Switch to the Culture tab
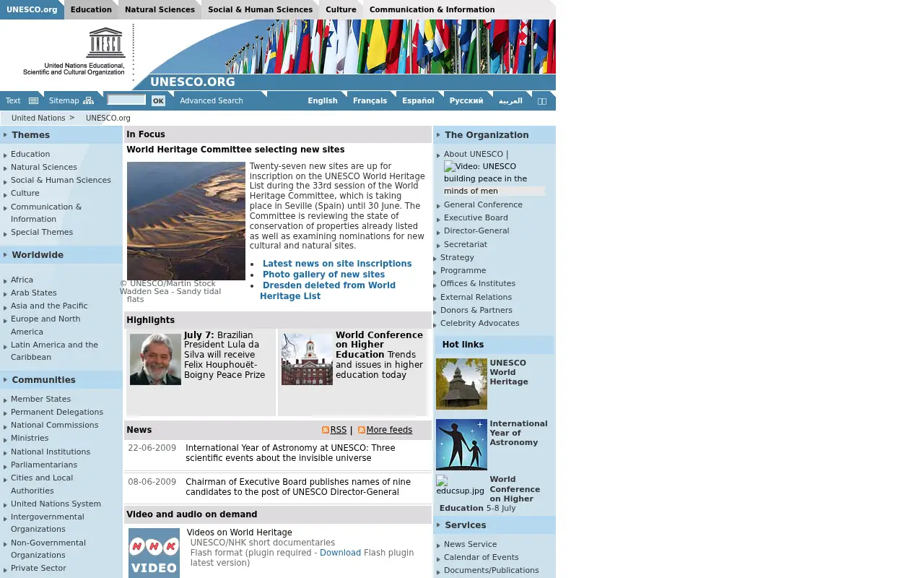Screen dimensions: 924x578 (x=341, y=9)
